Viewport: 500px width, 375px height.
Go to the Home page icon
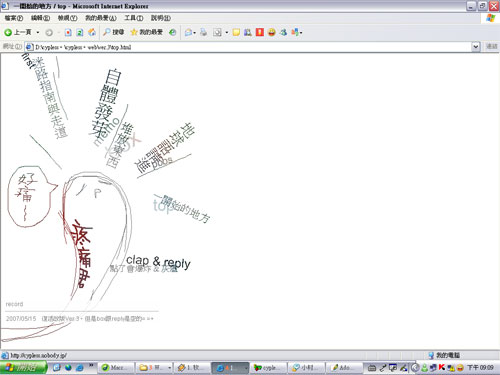[92, 32]
